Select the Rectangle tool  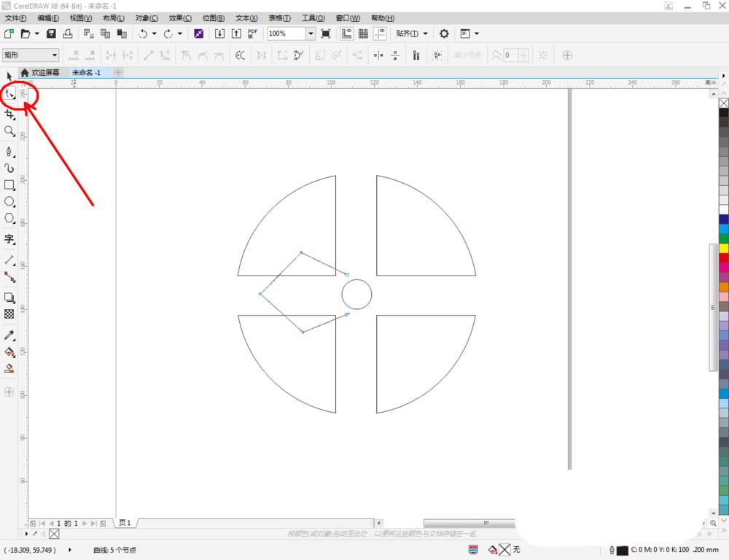pyautogui.click(x=9, y=184)
